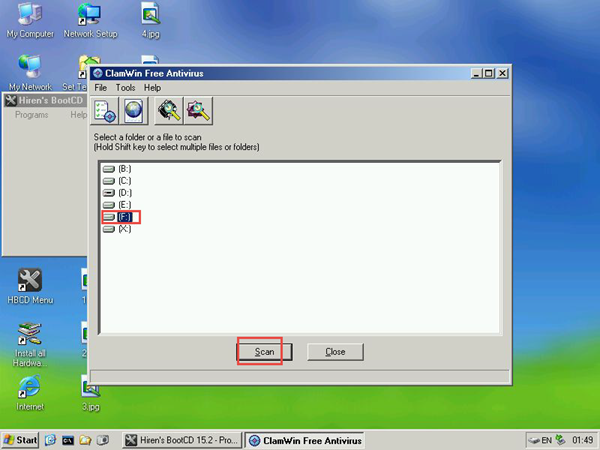
Task: Click the ClamWin title bar logo icon
Action: tap(98, 73)
